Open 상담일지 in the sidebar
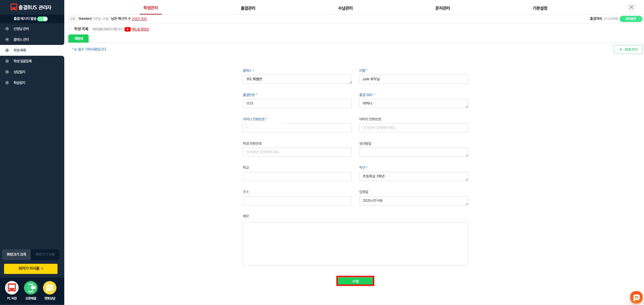This screenshot has width=644, height=305. coord(19,72)
